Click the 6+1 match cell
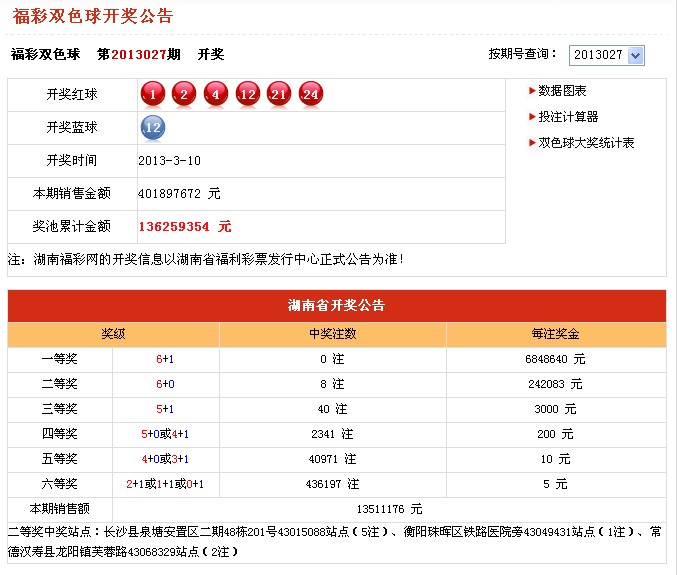This screenshot has height=575, width=677. (x=165, y=359)
